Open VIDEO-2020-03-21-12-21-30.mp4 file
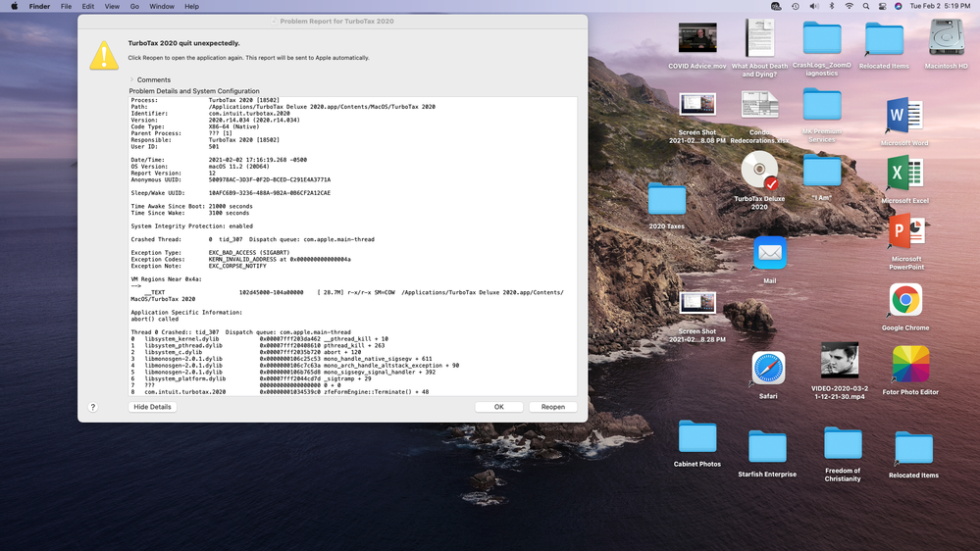 [x=840, y=360]
